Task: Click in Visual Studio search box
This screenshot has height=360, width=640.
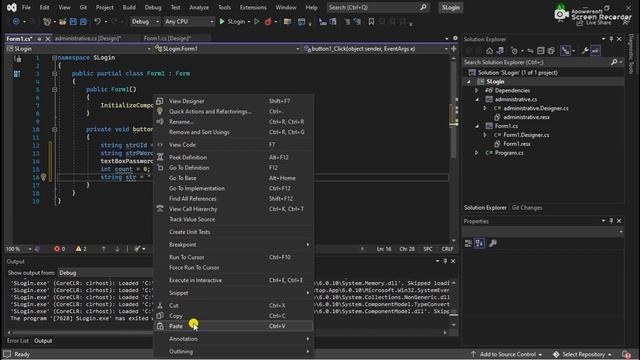Action: [x=378, y=7]
